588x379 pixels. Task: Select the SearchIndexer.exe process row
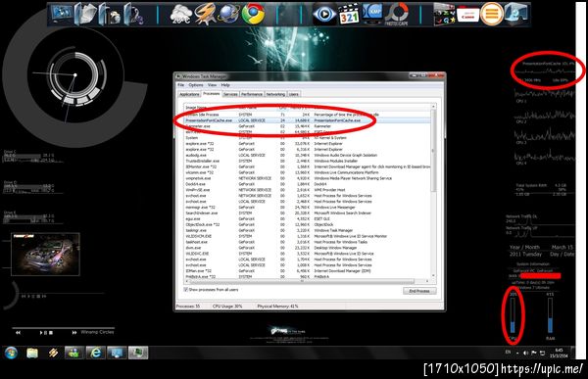[308, 213]
